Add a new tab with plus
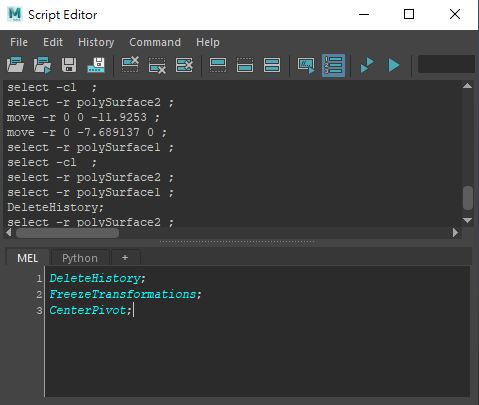 point(125,258)
